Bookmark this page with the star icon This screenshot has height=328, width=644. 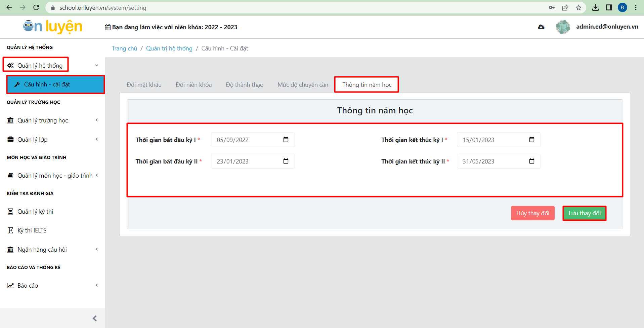pyautogui.click(x=578, y=7)
